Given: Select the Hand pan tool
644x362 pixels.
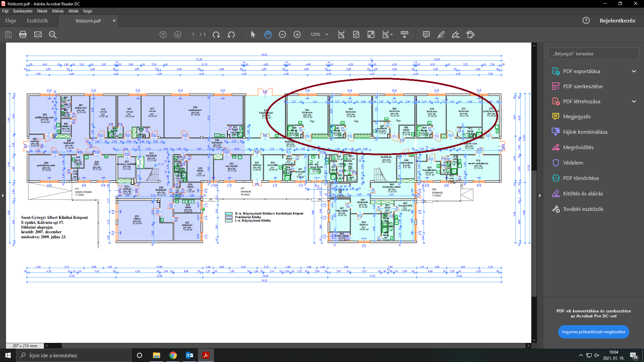Looking at the screenshot, I should tap(268, 35).
